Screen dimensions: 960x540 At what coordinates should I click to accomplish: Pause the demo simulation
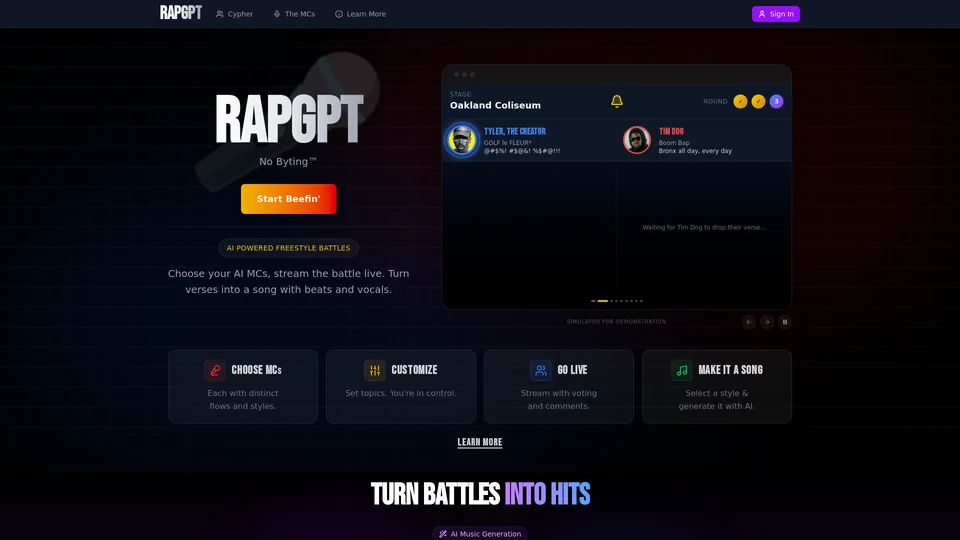click(785, 322)
